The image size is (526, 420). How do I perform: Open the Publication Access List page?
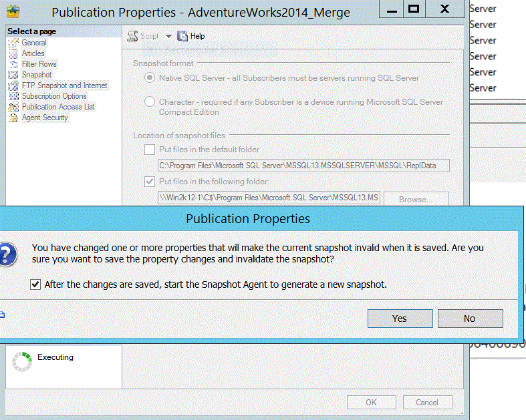pos(58,107)
